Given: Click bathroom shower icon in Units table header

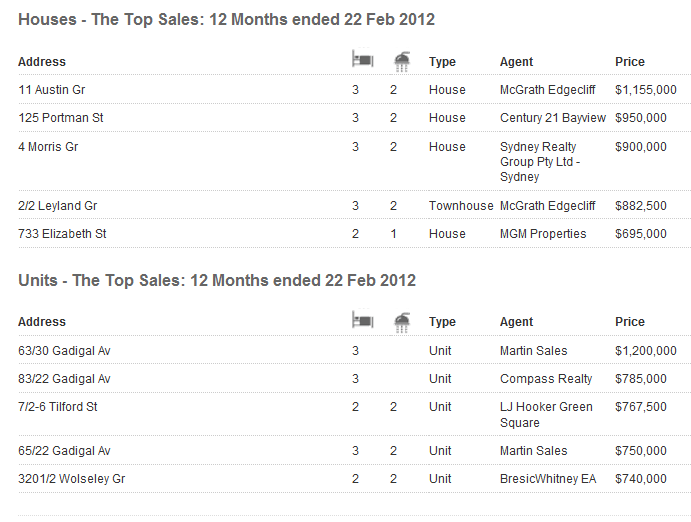Looking at the screenshot, I should 402,320.
